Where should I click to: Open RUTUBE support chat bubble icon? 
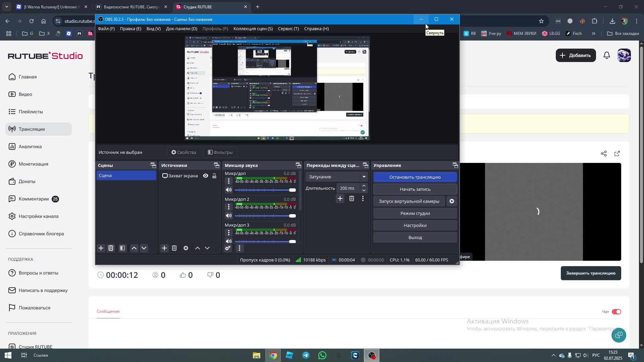(x=619, y=335)
